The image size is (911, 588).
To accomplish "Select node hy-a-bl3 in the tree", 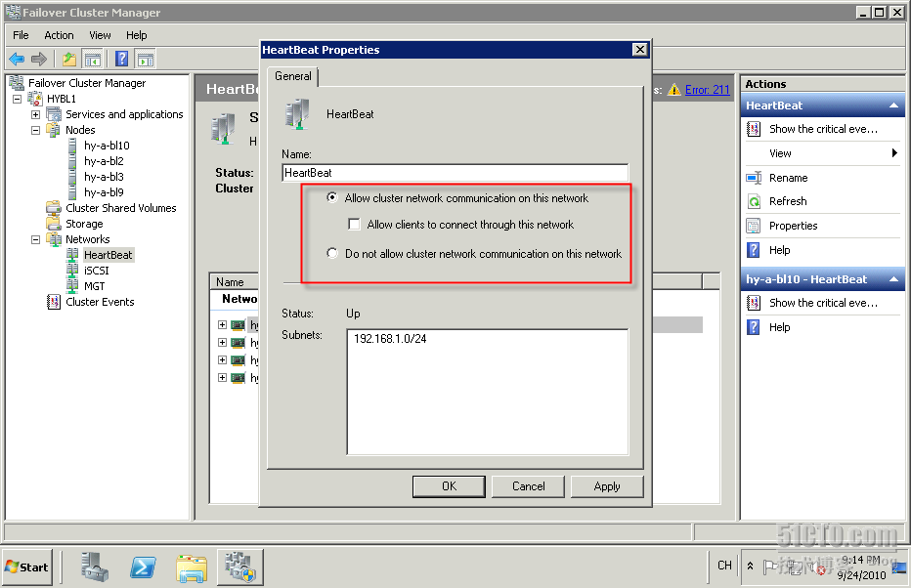I will (x=104, y=177).
